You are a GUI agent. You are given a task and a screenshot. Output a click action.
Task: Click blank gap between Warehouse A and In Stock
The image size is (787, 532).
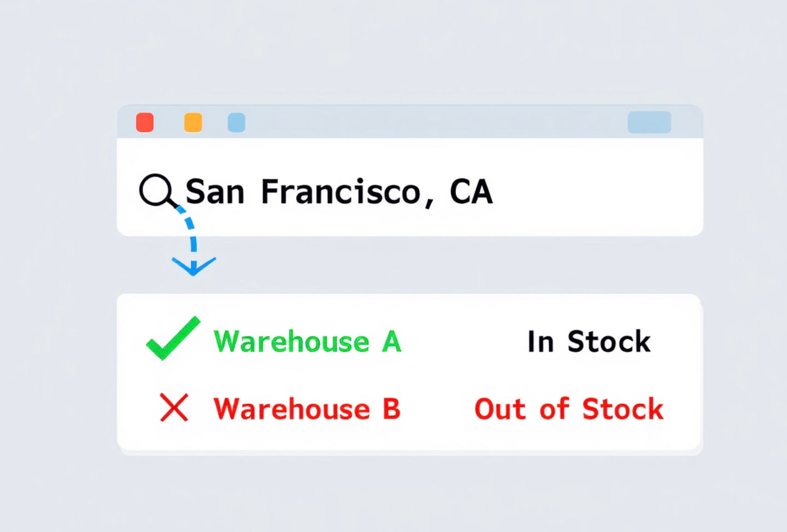[x=465, y=342]
